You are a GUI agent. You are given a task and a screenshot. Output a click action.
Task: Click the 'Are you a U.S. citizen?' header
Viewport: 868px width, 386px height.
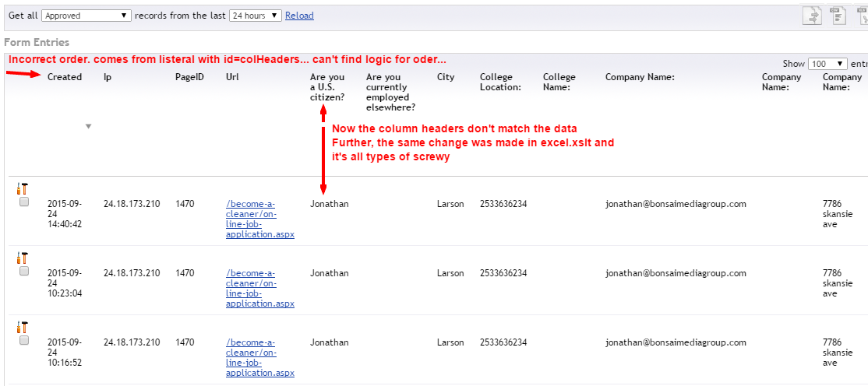point(327,87)
